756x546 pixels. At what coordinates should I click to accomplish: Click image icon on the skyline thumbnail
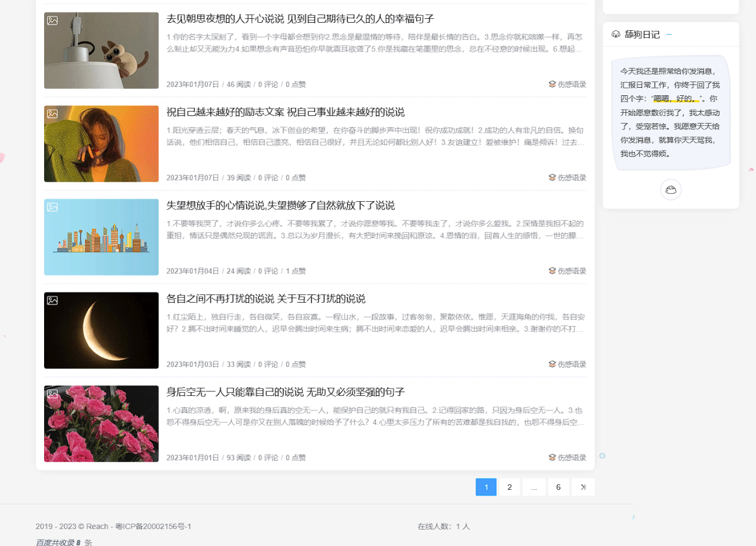coord(52,207)
